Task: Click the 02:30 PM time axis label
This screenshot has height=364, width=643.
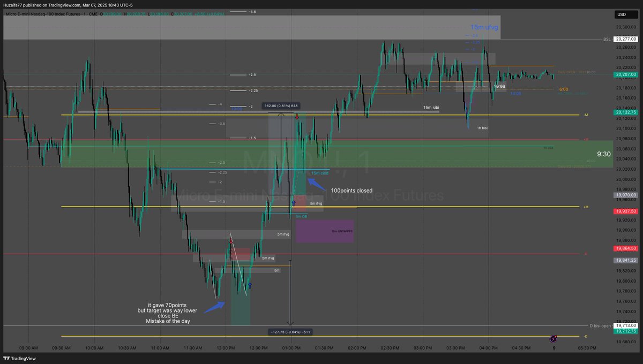Action: click(x=390, y=348)
